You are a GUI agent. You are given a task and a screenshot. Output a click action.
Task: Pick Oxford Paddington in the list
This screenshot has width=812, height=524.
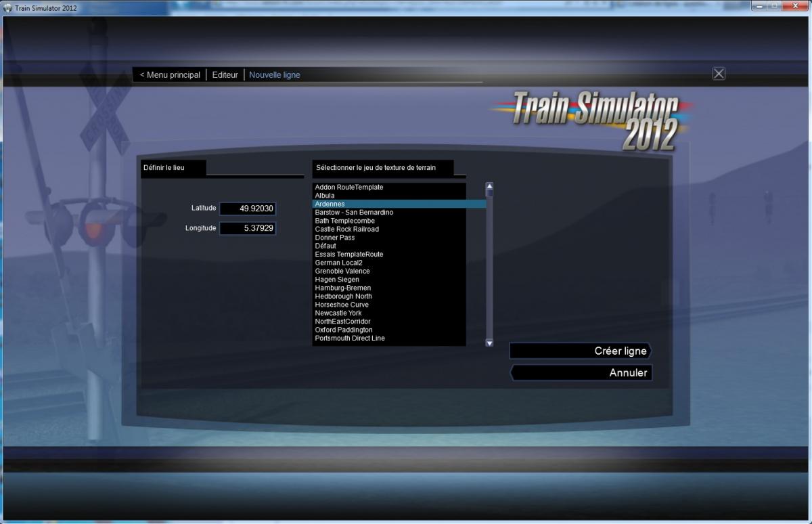[x=389, y=330]
